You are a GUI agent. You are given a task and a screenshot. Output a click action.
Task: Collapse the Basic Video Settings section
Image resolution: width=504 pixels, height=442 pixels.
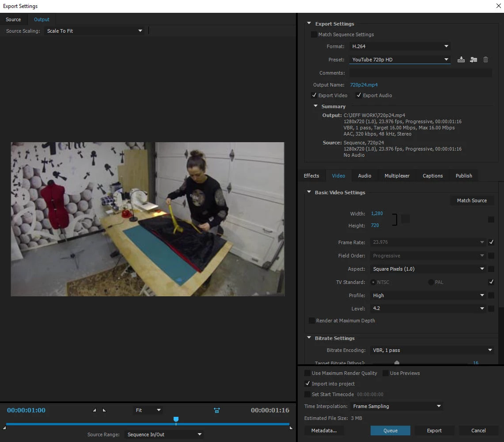point(309,192)
